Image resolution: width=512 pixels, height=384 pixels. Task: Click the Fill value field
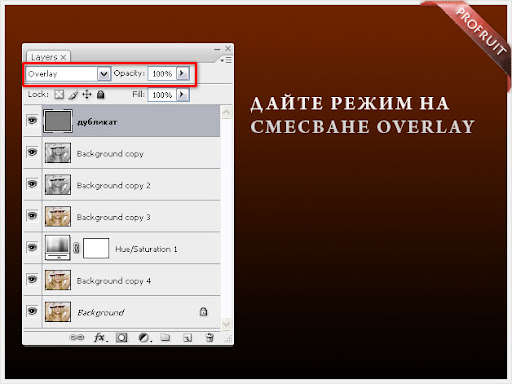pyautogui.click(x=162, y=95)
